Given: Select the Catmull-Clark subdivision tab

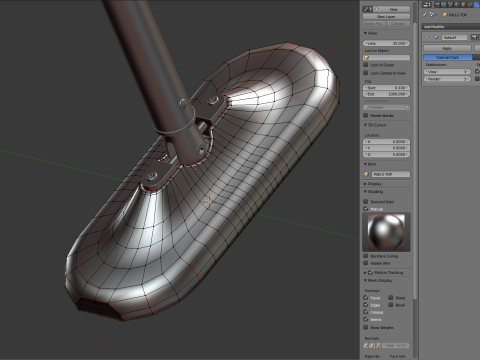Looking at the screenshot, I should coord(447,57).
